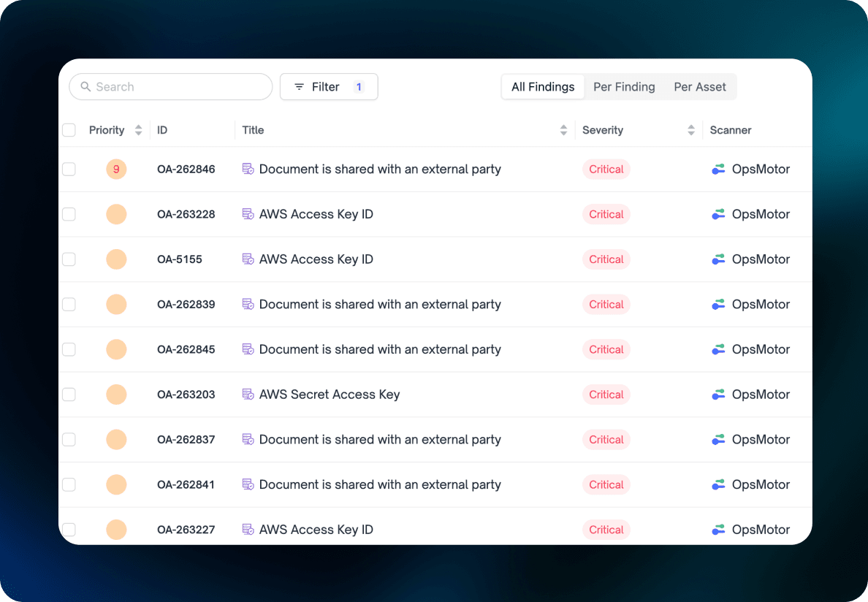Viewport: 868px width, 602px height.
Task: Check the box for OA-263228
Action: (x=69, y=214)
